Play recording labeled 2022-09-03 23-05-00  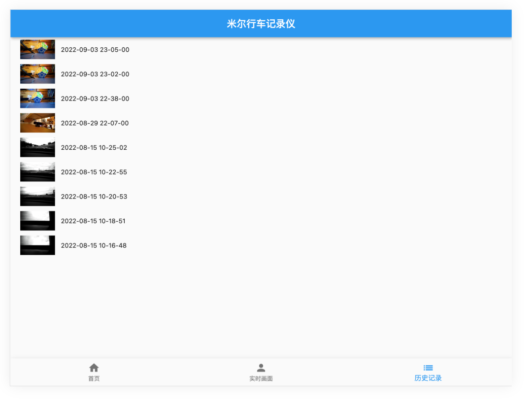pyautogui.click(x=95, y=49)
